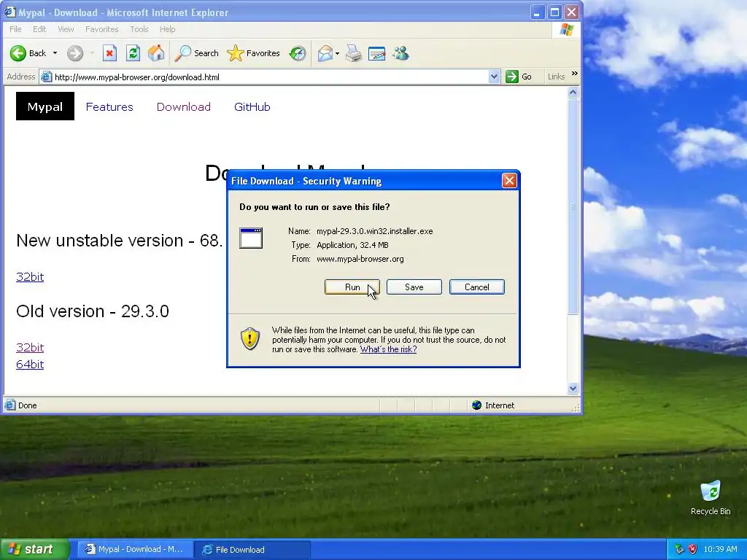Click Run in the security warning
The image size is (747, 560).
352,287
